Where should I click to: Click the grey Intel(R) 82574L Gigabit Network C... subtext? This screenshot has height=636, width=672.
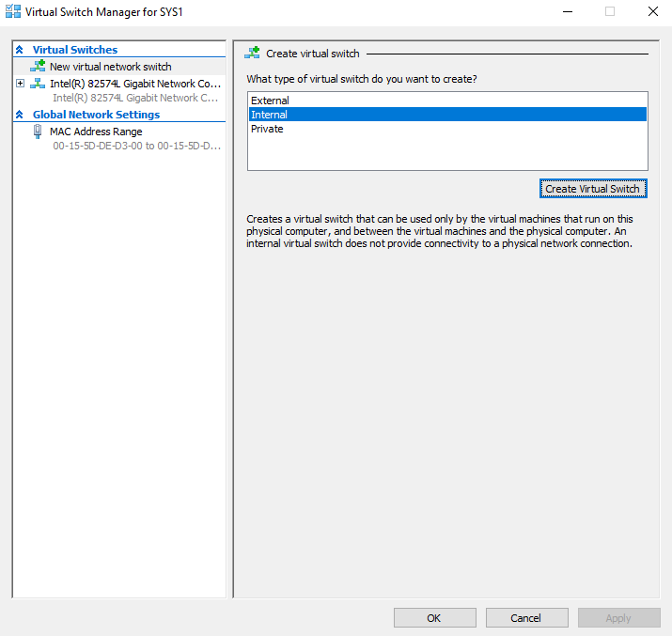click(135, 98)
